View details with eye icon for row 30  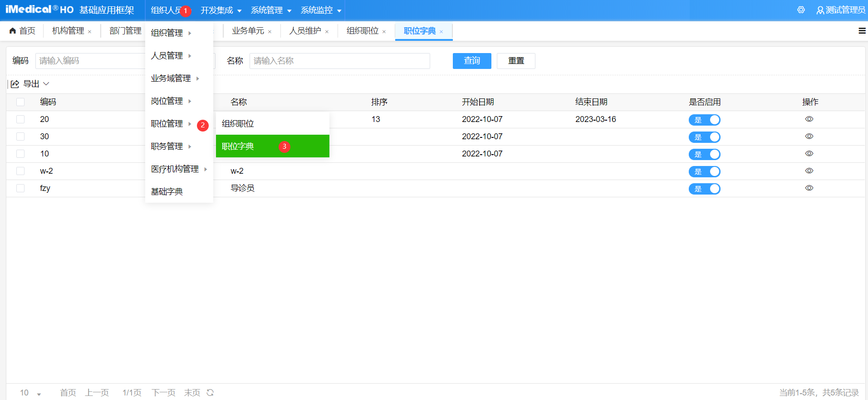[809, 137]
